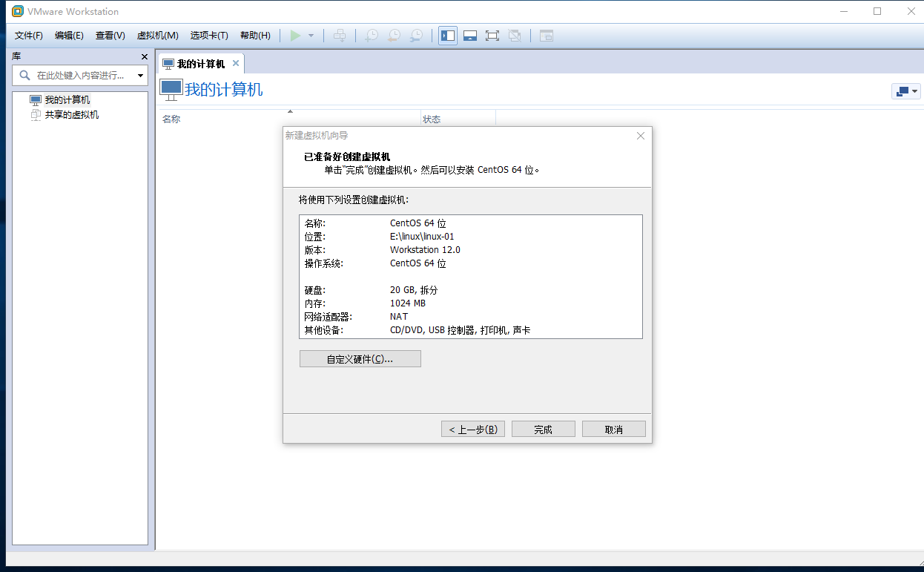Click the console view toolbar icon

[547, 36]
